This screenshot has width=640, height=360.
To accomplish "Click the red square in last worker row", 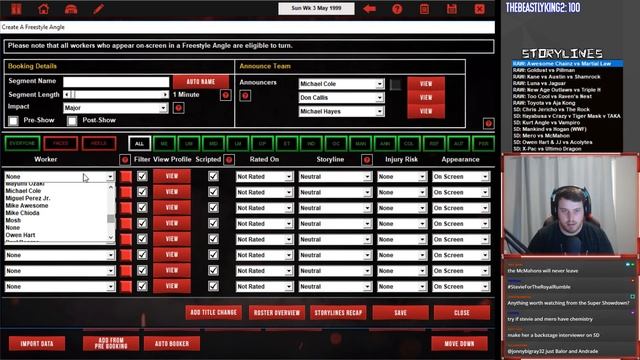I will click(x=126, y=287).
